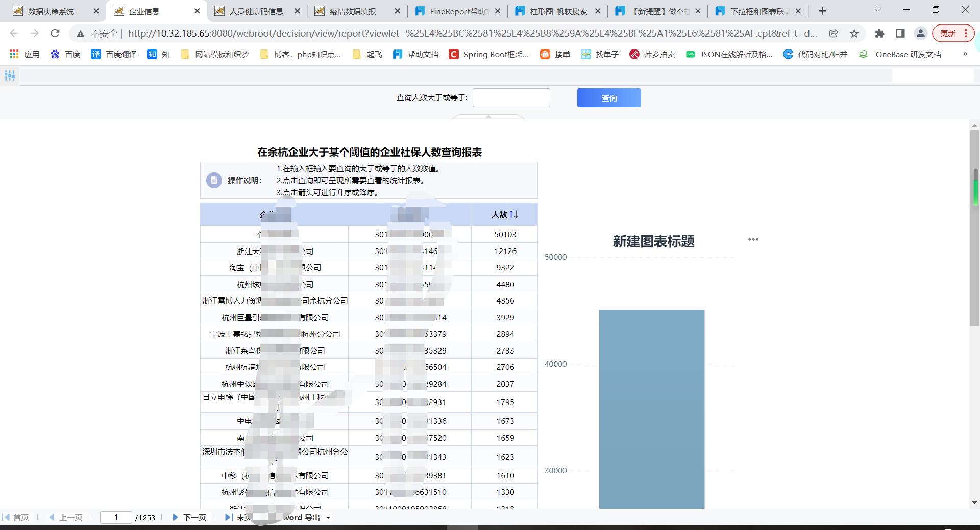Switch to 疫情数据填报 tab

[x=352, y=11]
